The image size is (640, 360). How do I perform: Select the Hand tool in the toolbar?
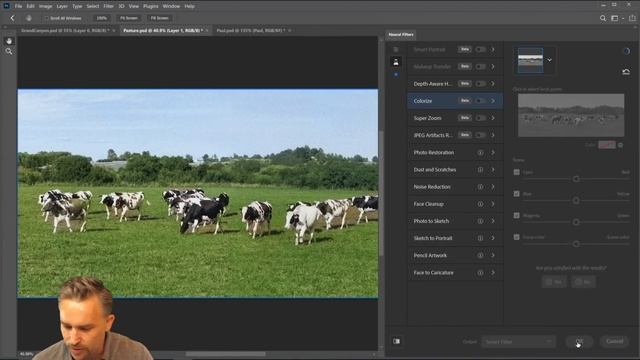[9, 41]
